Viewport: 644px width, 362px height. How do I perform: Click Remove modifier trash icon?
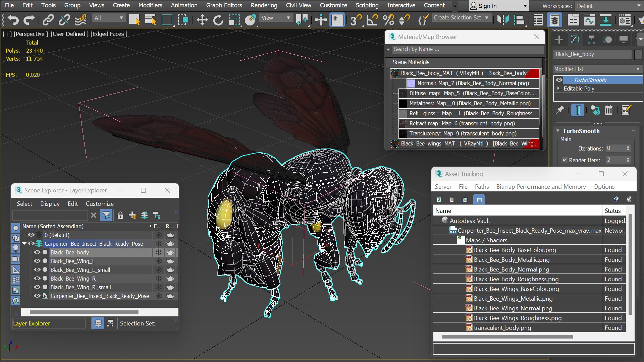609,110
